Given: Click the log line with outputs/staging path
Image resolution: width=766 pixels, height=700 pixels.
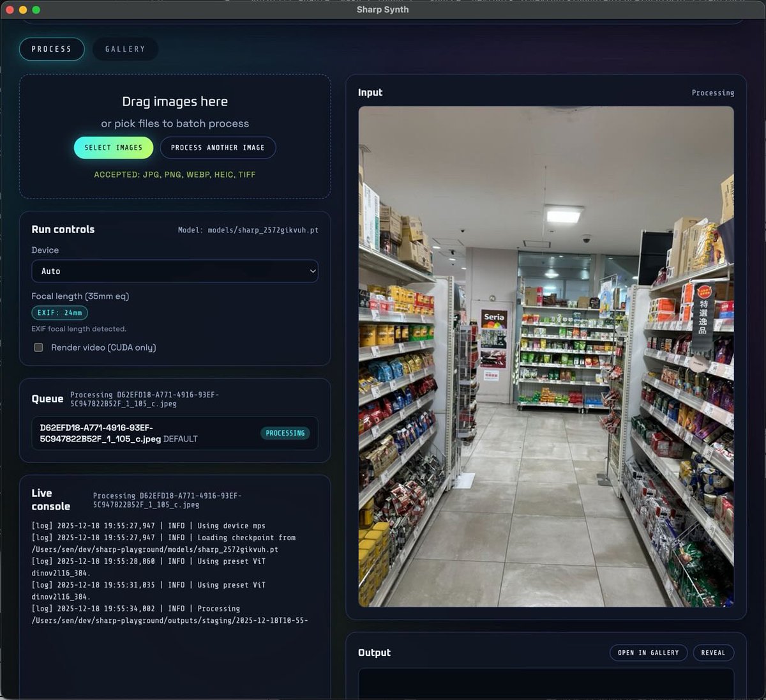Looking at the screenshot, I should click(169, 614).
